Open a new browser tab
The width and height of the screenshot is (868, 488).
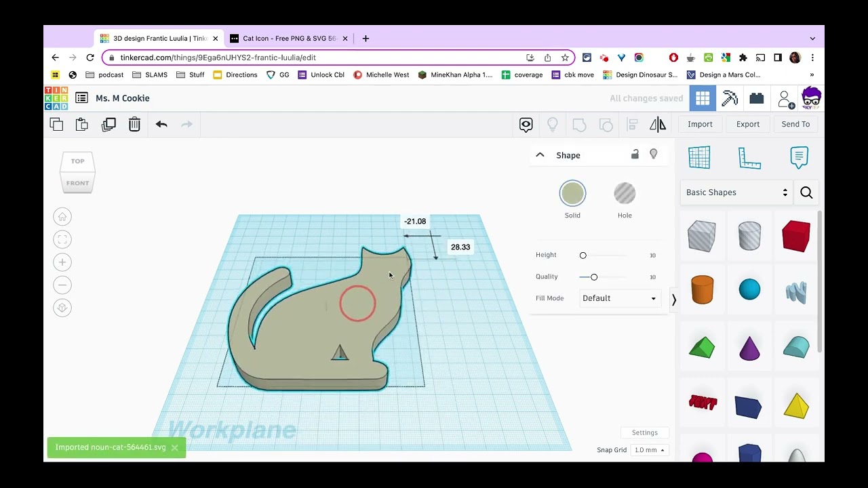366,39
